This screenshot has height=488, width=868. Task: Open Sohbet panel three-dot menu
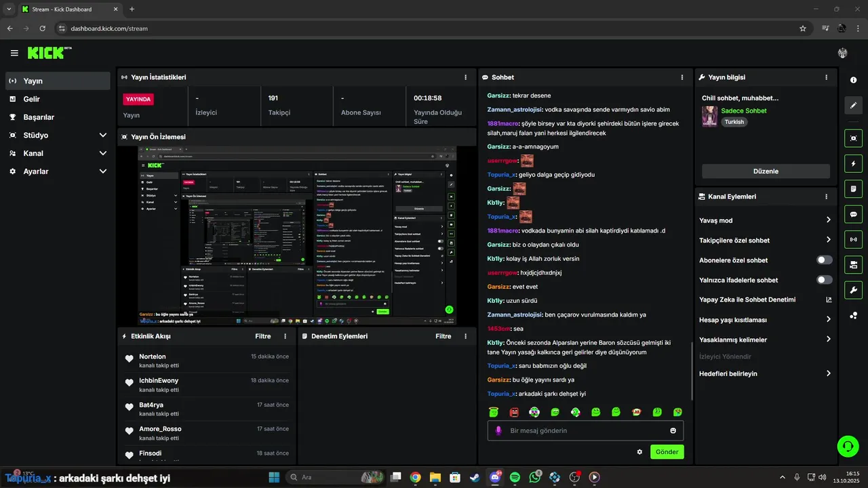682,77
